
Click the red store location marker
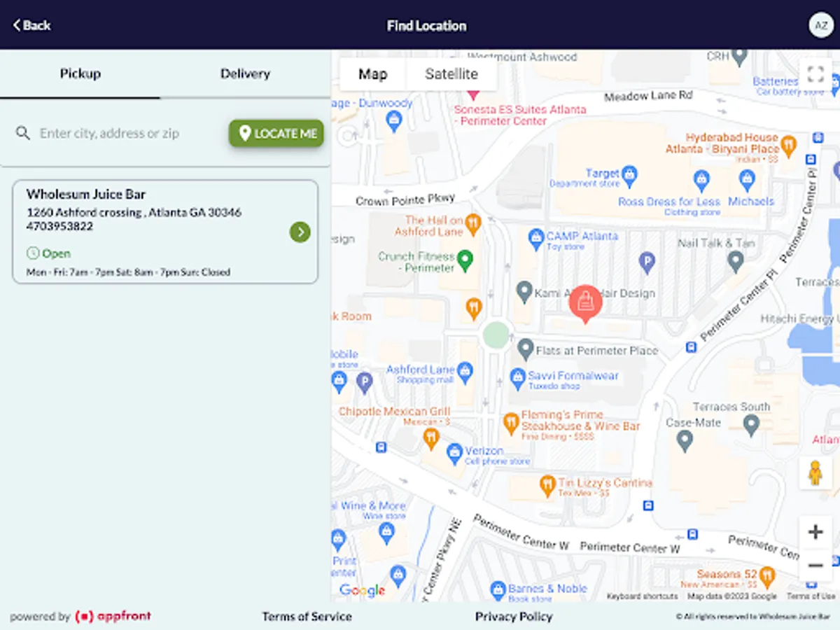tap(585, 304)
